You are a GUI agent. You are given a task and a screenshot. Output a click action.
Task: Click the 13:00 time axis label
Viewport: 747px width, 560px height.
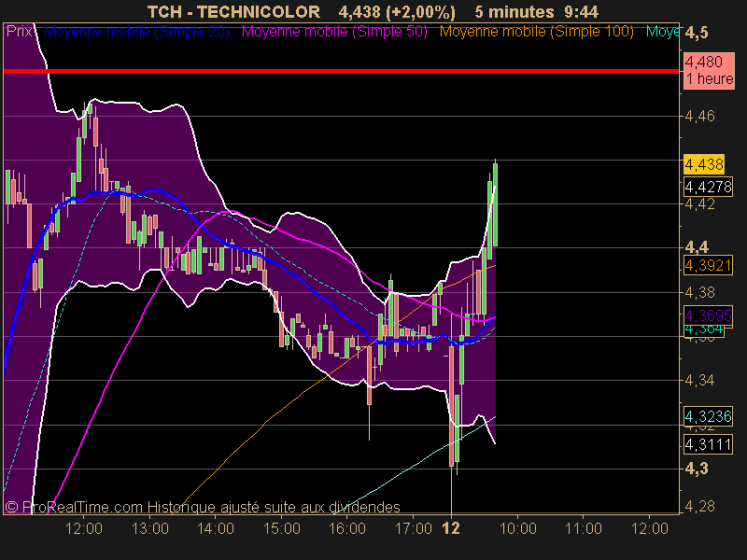click(x=150, y=528)
